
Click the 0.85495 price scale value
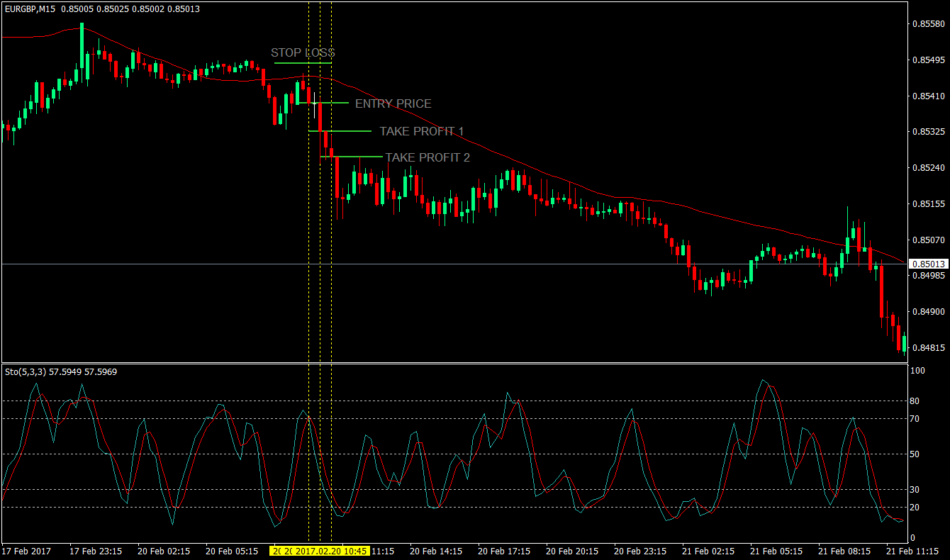(927, 60)
